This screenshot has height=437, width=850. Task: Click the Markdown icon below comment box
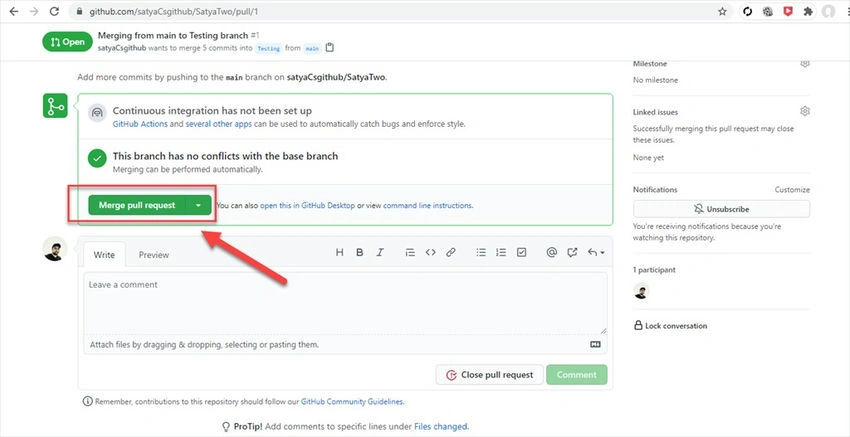(x=595, y=344)
